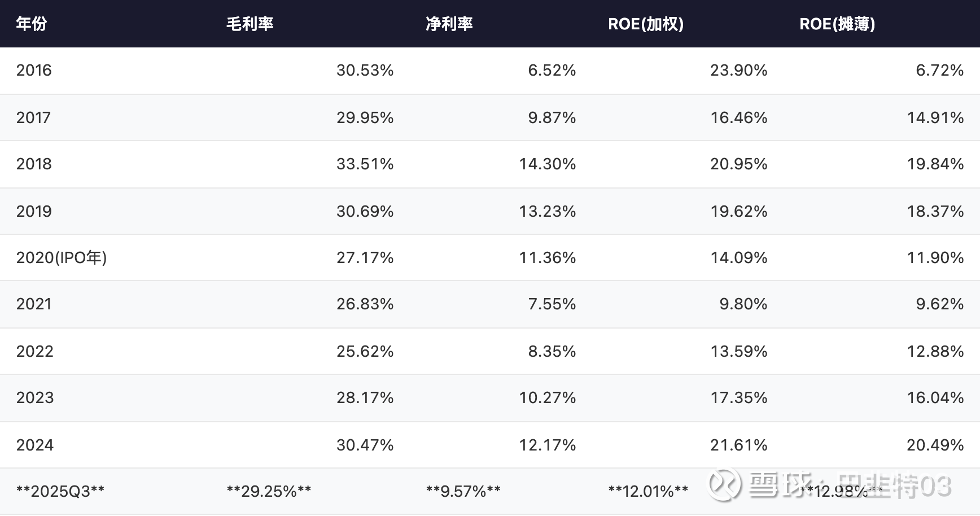The image size is (980, 516).
Task: Click the ROE(摊薄) column header
Action: click(x=837, y=24)
